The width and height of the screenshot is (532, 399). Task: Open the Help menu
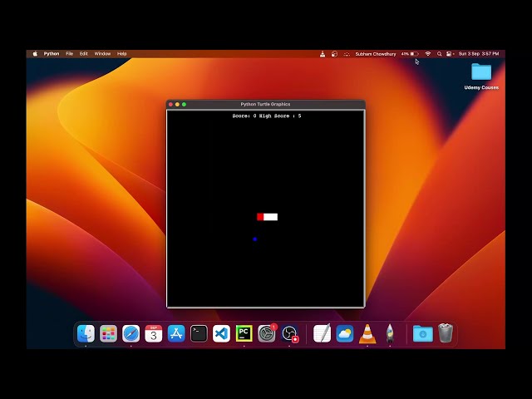[x=122, y=53]
